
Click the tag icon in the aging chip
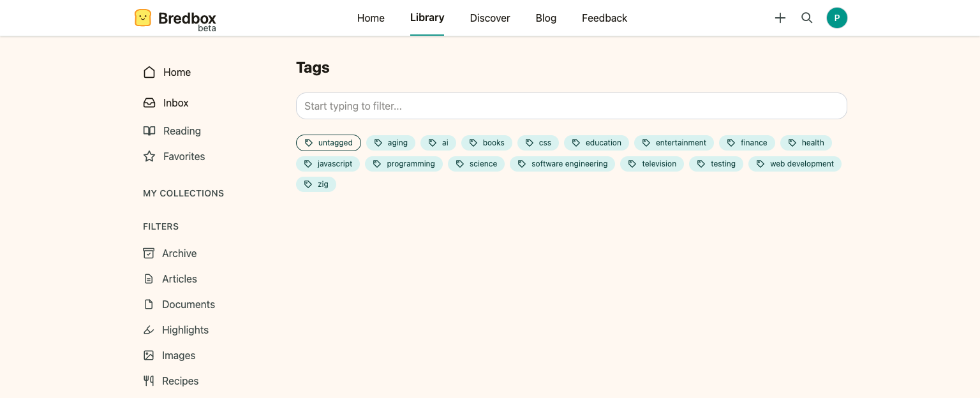378,143
